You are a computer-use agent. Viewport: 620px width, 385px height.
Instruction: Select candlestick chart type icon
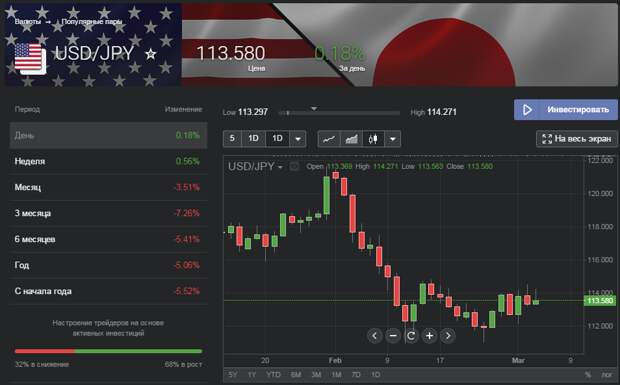(x=373, y=139)
